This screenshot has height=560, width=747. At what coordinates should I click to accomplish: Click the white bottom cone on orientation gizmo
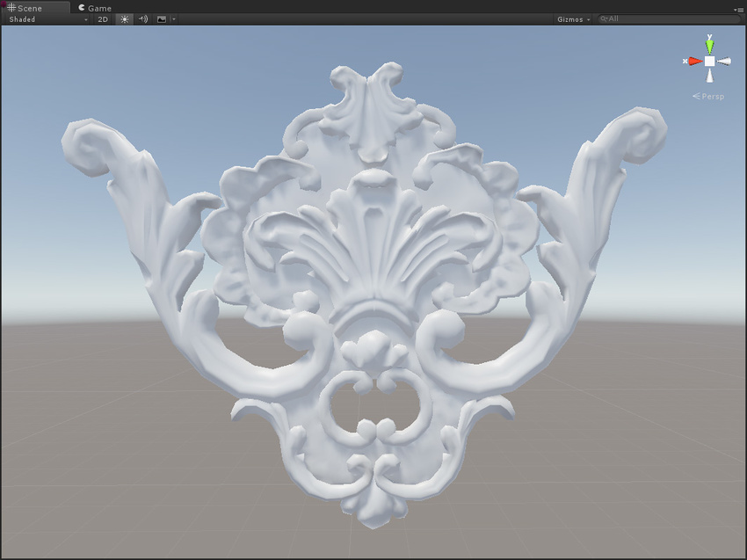[709, 76]
